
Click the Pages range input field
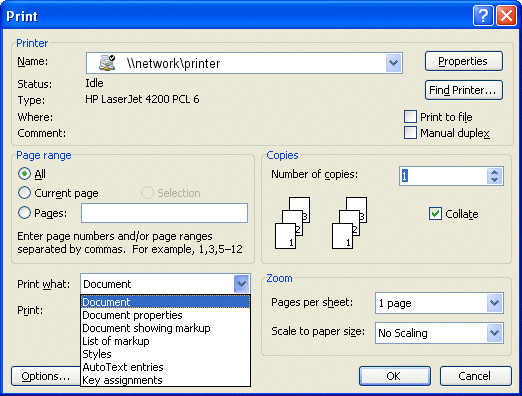click(164, 213)
